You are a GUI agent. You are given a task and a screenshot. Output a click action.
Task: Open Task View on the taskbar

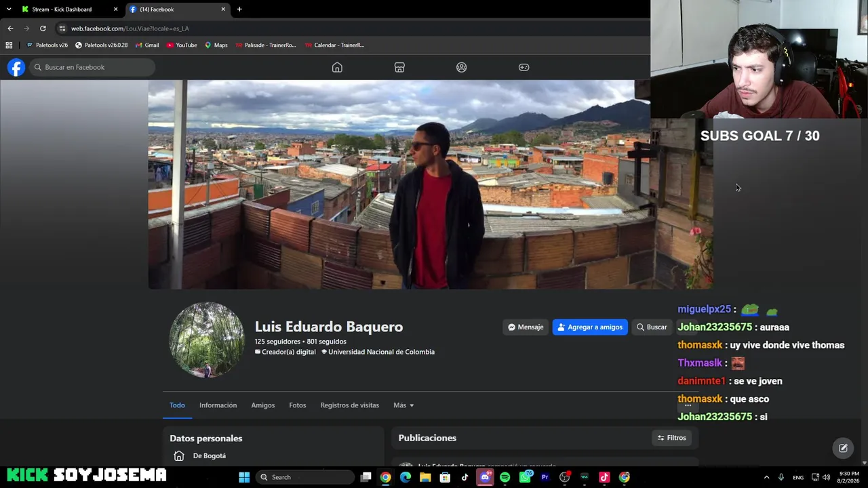pyautogui.click(x=366, y=477)
